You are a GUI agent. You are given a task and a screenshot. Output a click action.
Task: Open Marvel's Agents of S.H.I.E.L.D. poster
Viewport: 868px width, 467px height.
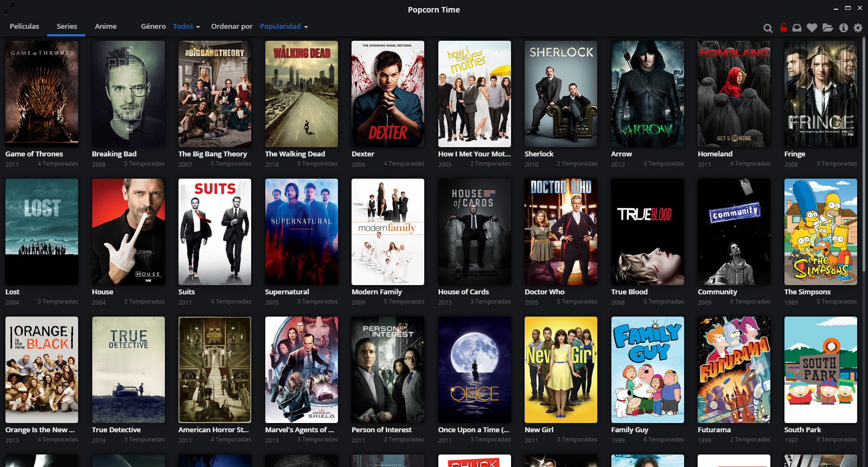tap(302, 370)
